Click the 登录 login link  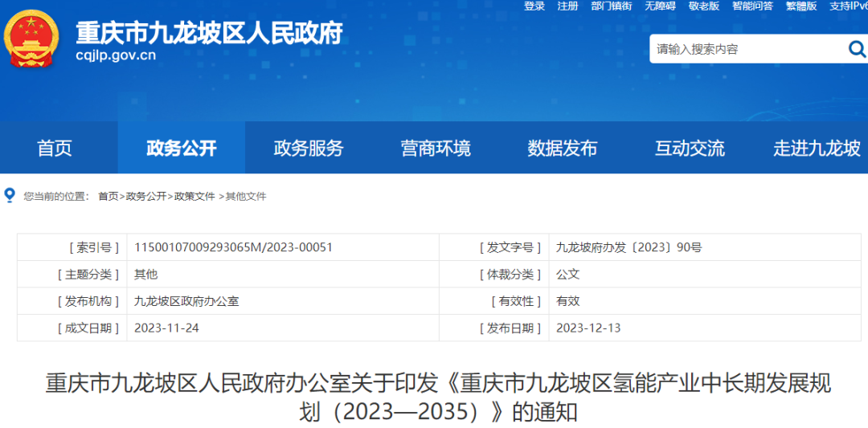[x=534, y=6]
